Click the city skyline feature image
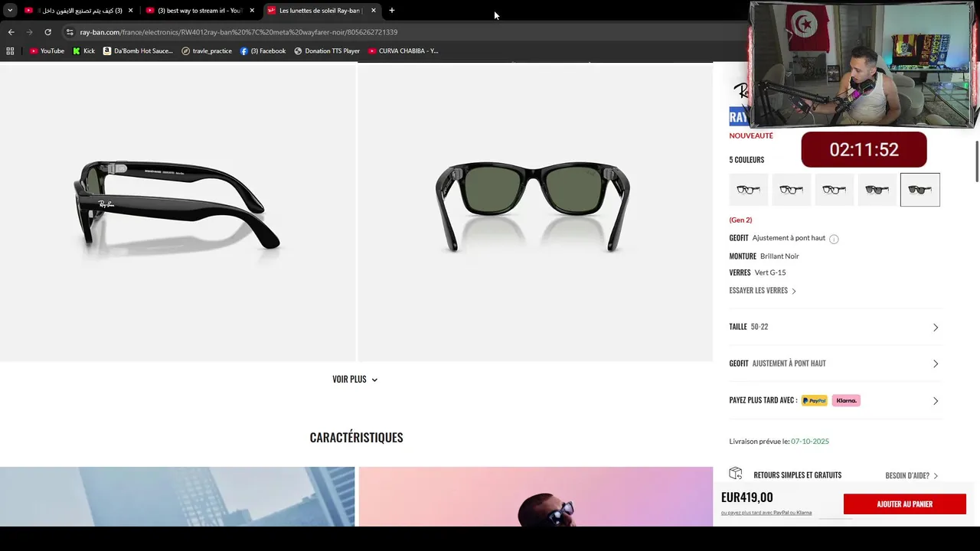This screenshot has width=980, height=551. tap(178, 497)
